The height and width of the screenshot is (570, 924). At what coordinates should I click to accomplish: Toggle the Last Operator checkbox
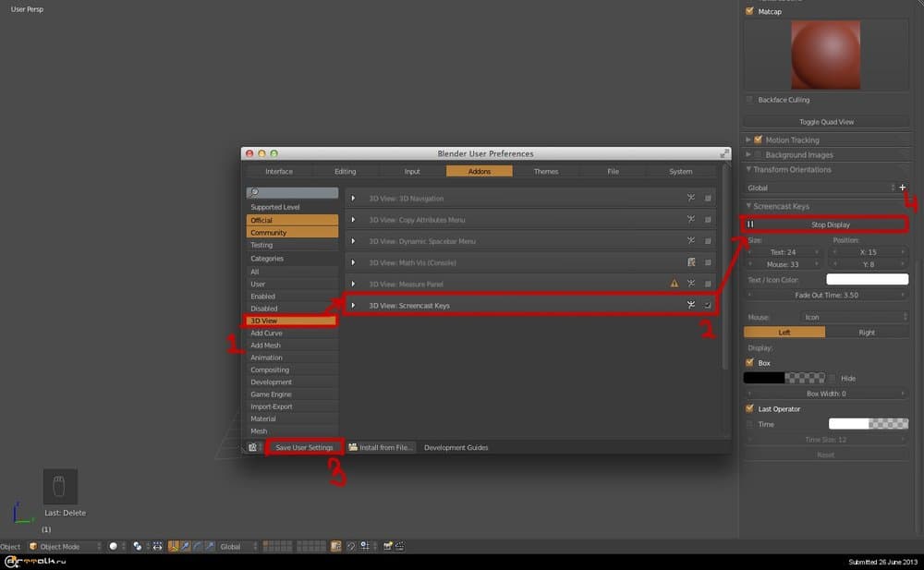point(749,408)
